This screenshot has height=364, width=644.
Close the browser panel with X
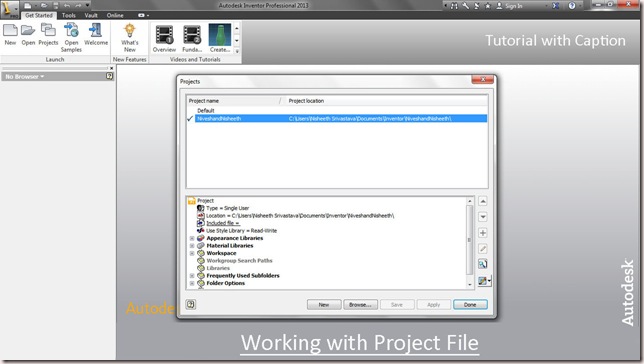(111, 68)
